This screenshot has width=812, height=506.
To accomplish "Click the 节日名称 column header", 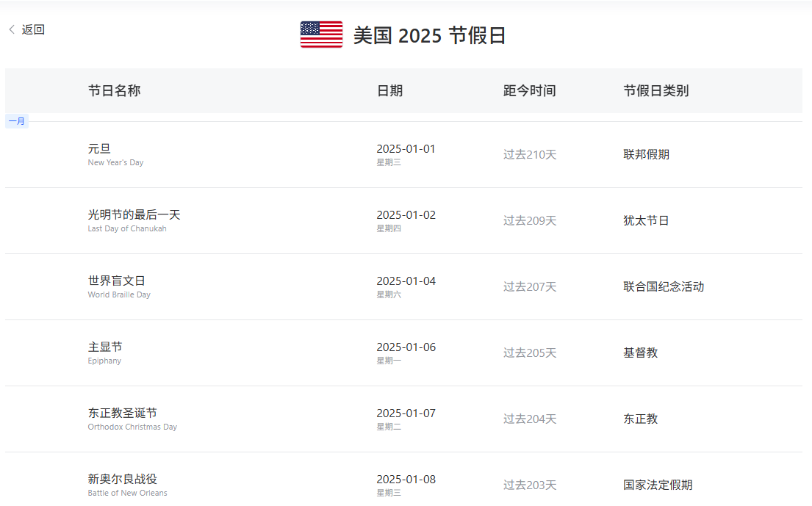I will [114, 90].
